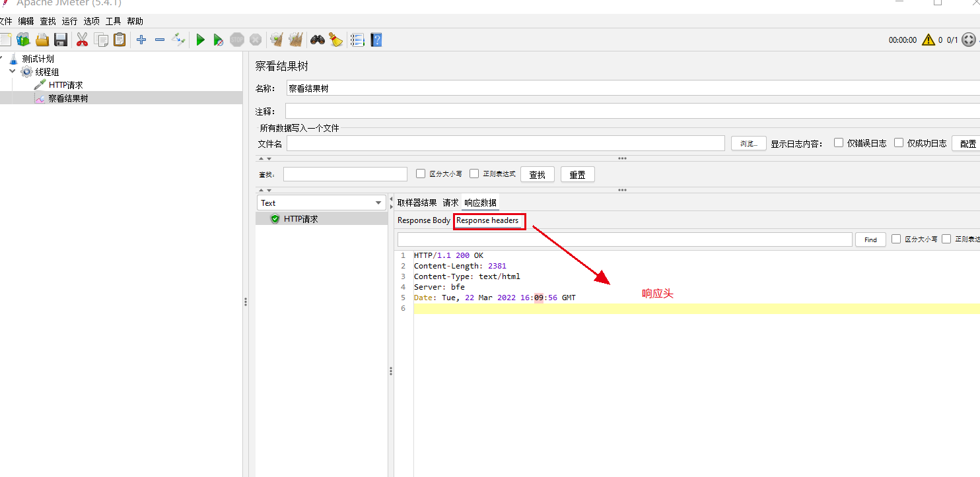This screenshot has width=980, height=477.
Task: Switch to the 请求 tab
Action: click(451, 203)
